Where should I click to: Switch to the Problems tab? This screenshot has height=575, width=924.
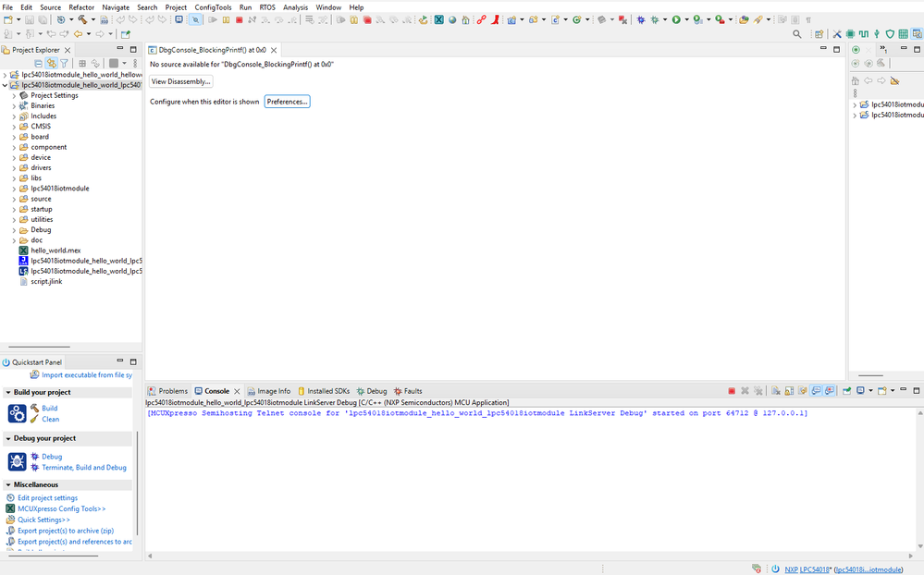click(167, 391)
